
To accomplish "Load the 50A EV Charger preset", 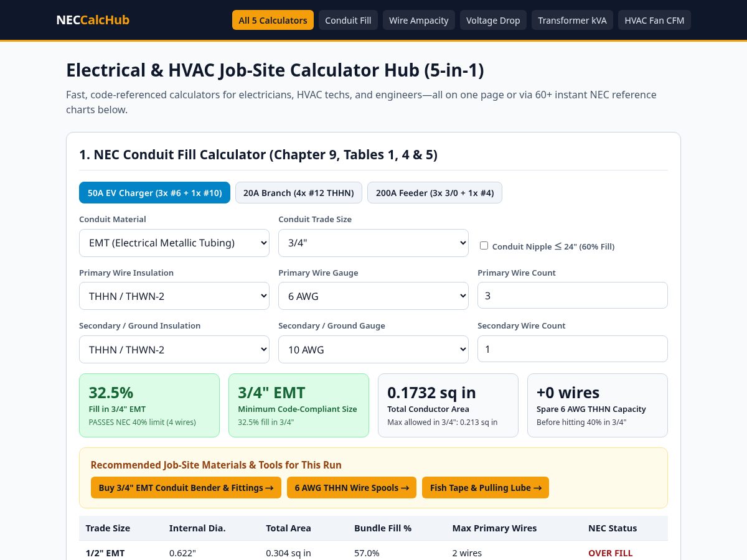I will click(154, 193).
